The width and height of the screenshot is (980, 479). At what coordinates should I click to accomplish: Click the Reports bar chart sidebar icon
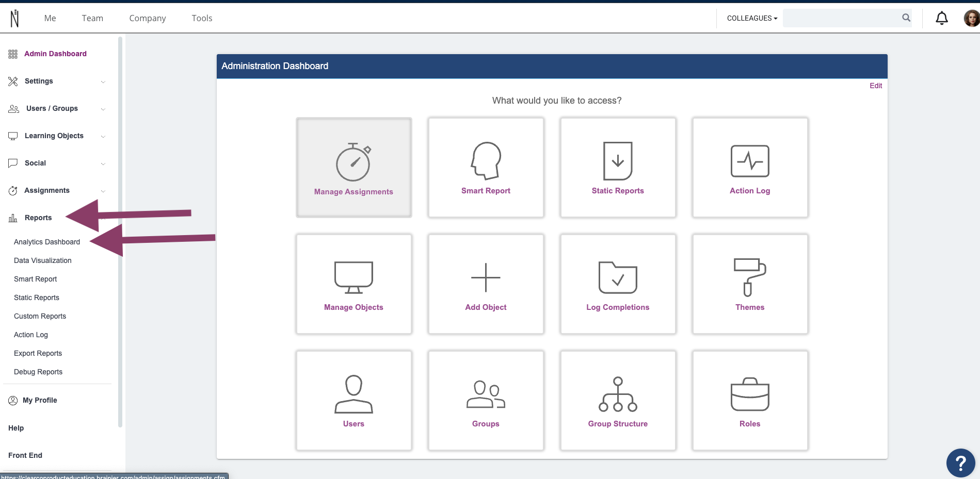tap(13, 218)
